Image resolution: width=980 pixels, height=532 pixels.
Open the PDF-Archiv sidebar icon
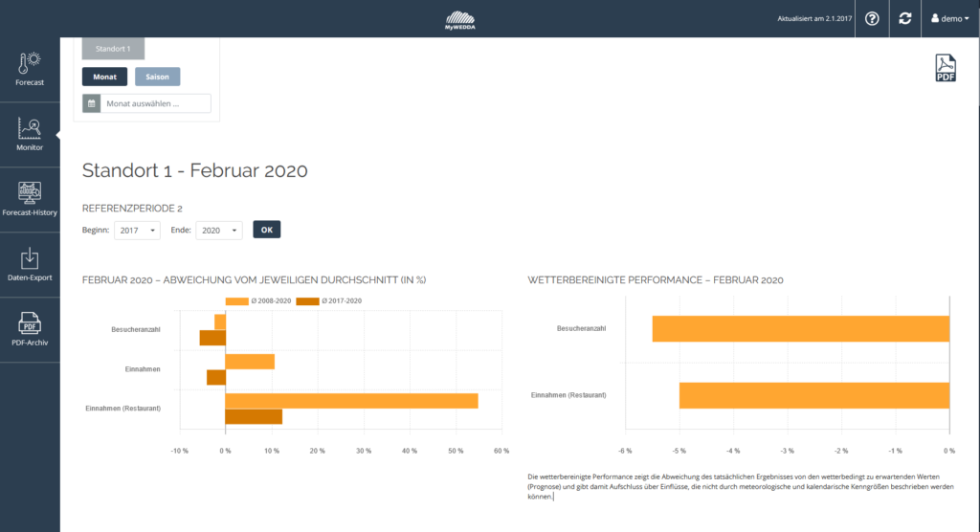[30, 323]
